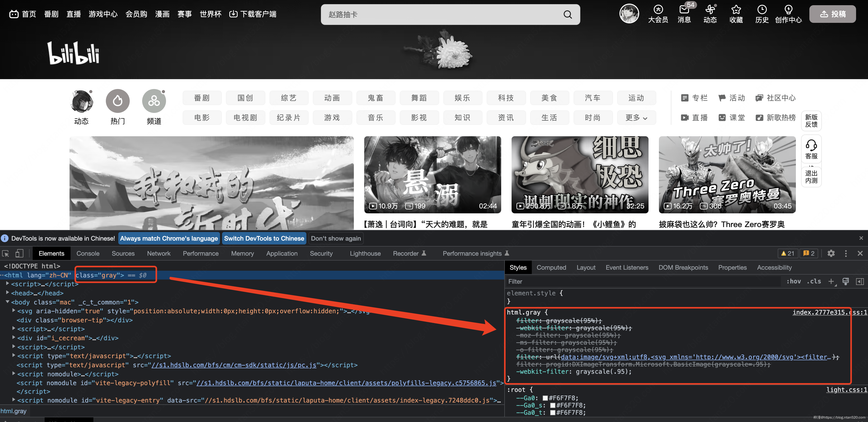This screenshot has height=422, width=868.
Task: Open 专栏 link with icon
Action: [694, 98]
